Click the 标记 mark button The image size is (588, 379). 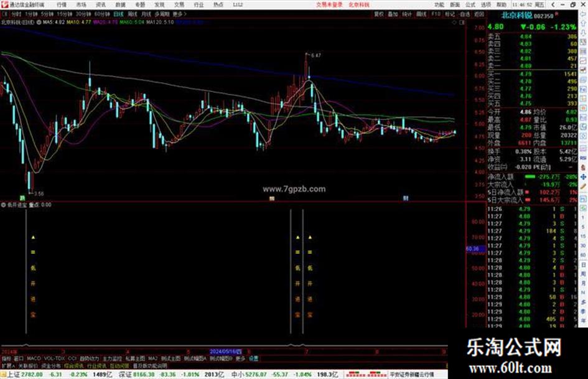(450, 14)
